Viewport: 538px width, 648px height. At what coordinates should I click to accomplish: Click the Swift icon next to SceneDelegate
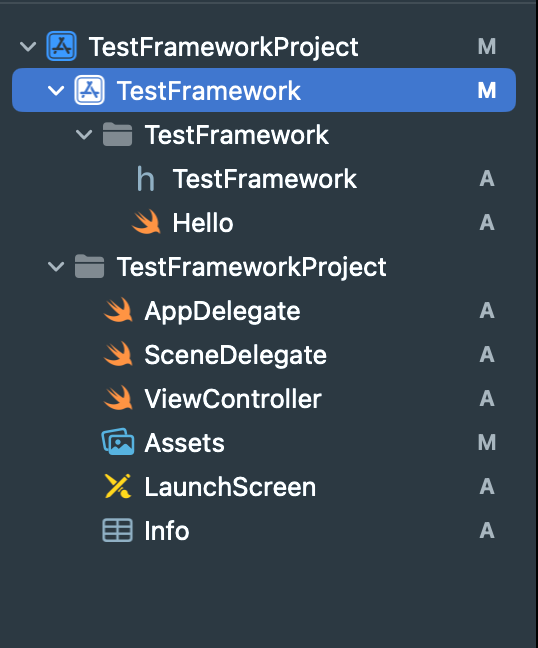point(118,355)
